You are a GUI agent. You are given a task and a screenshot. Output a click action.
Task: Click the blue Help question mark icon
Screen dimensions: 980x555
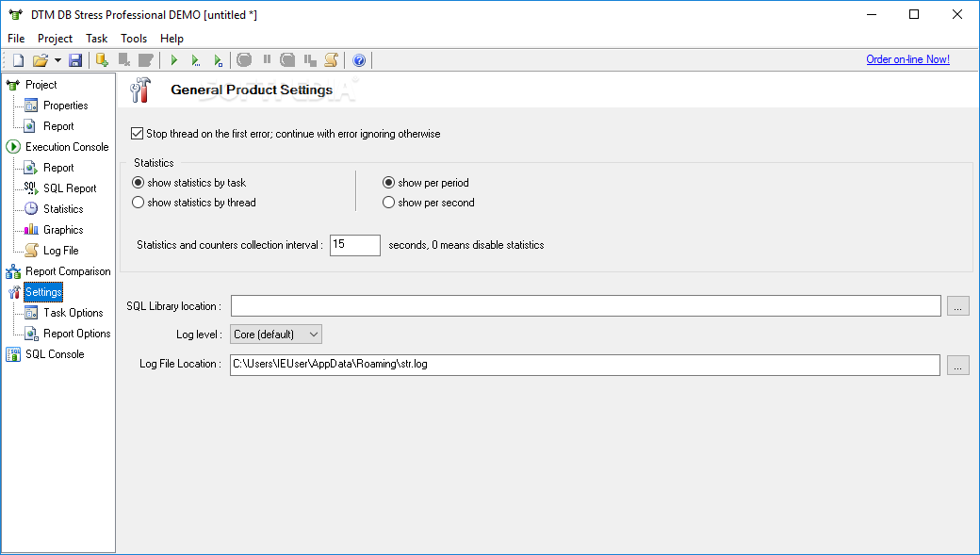coord(359,60)
